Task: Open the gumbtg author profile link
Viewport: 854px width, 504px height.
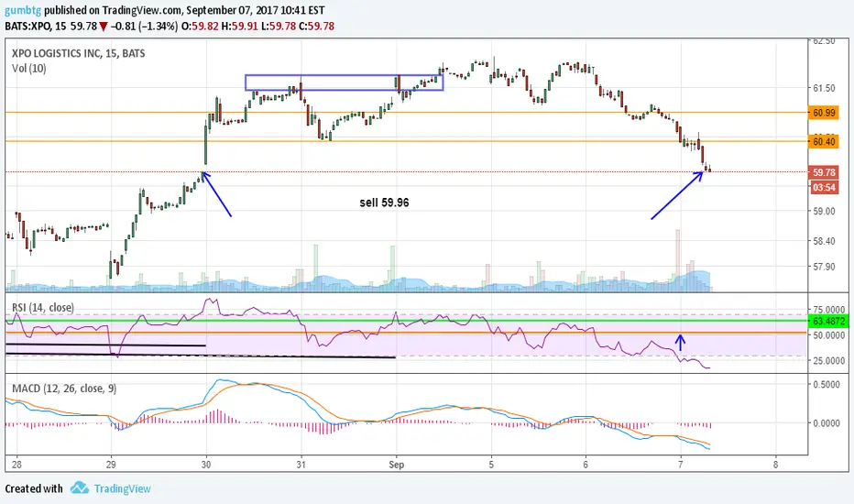Action: (23, 10)
